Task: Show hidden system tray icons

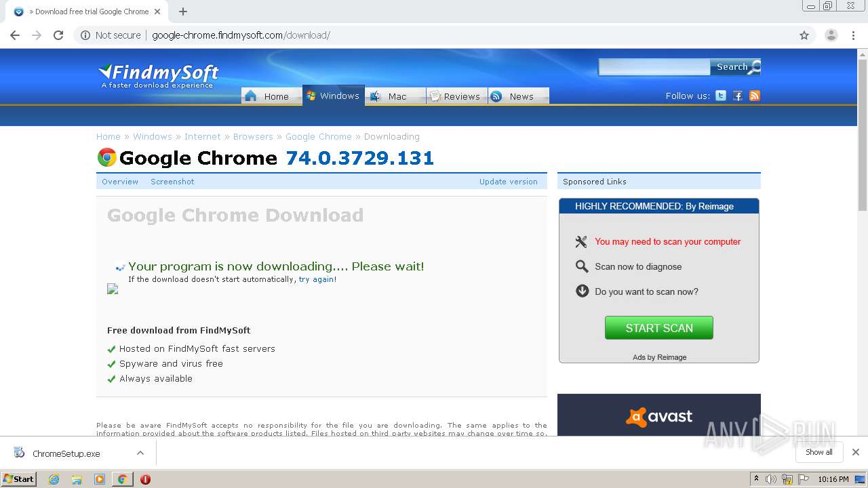Action: (x=756, y=479)
